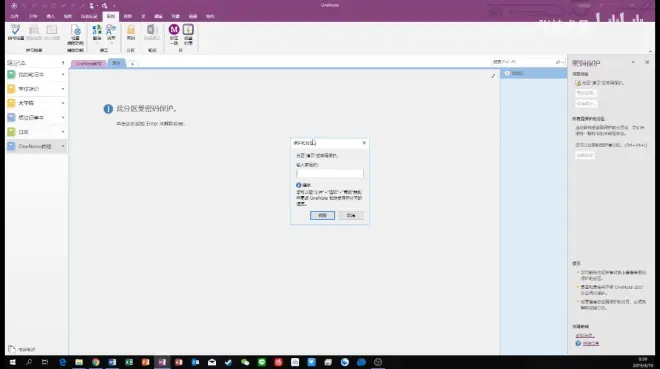Click the Windows taskbar search icon

pyautogui.click(x=29, y=362)
